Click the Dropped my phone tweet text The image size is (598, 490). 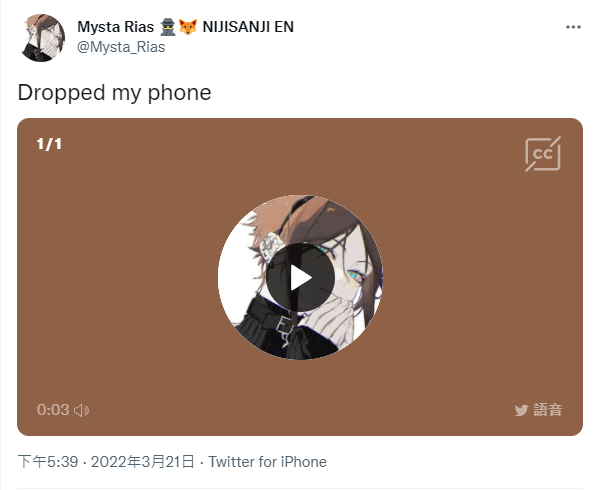pos(114,93)
